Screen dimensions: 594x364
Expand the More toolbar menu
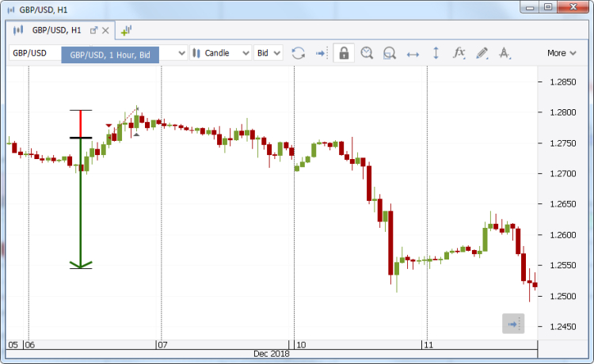point(562,53)
